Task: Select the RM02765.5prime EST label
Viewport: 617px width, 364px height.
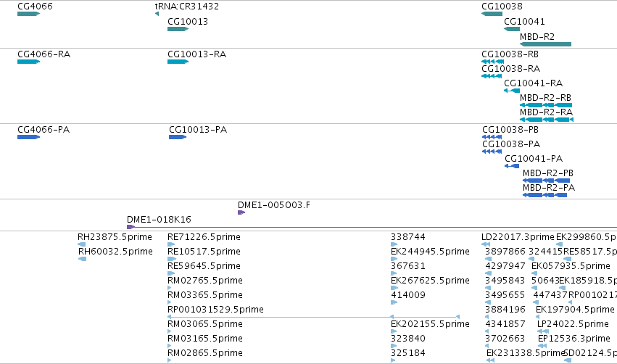Action: pyautogui.click(x=205, y=281)
